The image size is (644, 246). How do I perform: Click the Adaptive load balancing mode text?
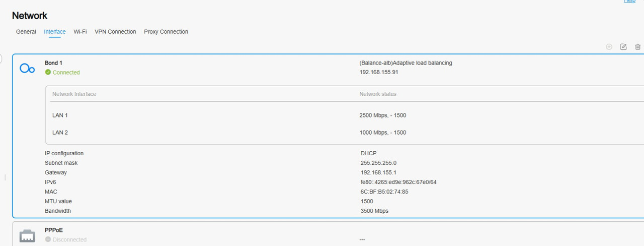406,63
